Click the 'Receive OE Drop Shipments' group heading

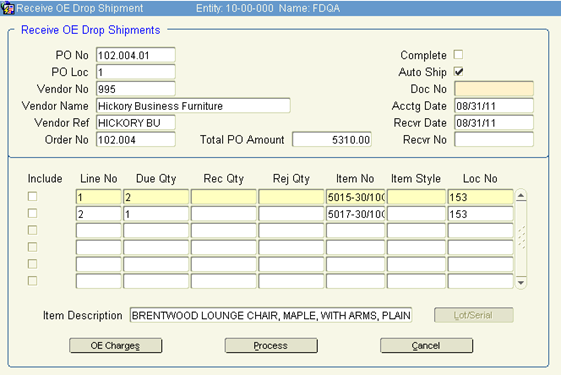pyautogui.click(x=91, y=30)
